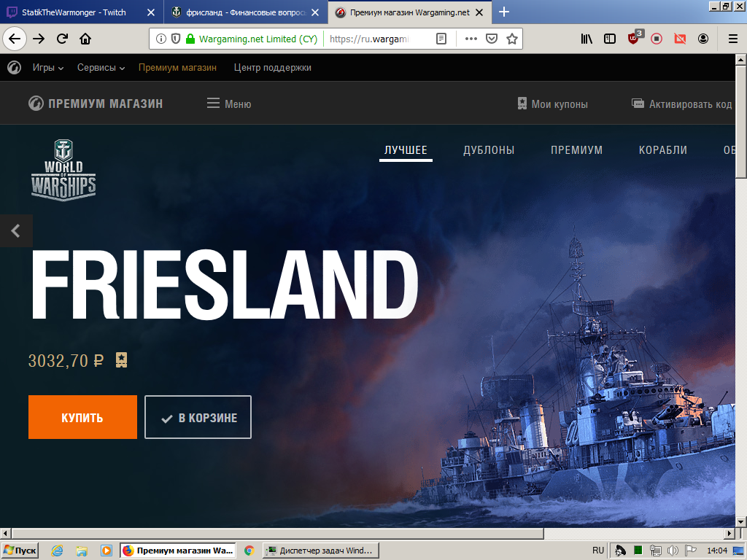Open page actions three-dot menu
Viewport: 747px width, 560px height.
[471, 39]
